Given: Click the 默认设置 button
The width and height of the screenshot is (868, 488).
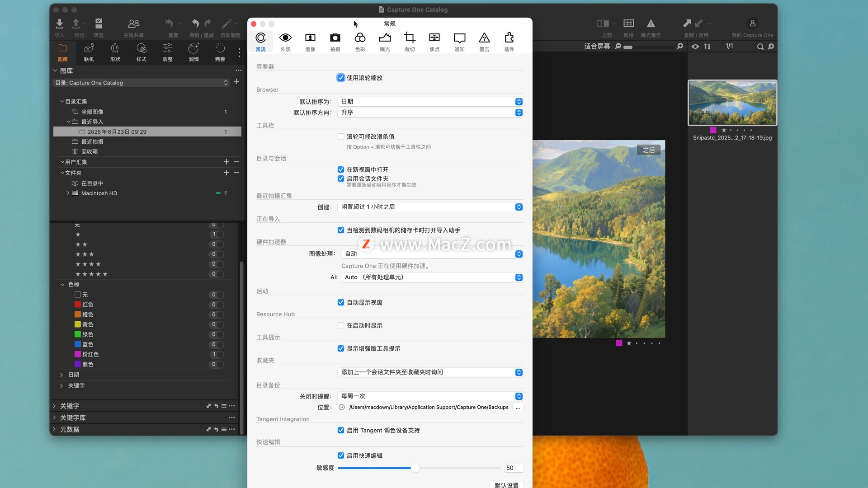Looking at the screenshot, I should click(x=507, y=484).
